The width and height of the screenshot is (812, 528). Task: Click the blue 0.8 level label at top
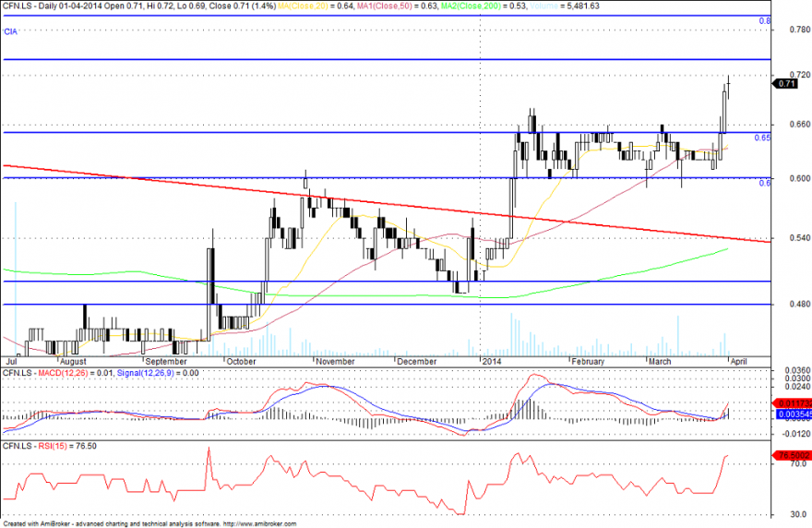pos(765,21)
